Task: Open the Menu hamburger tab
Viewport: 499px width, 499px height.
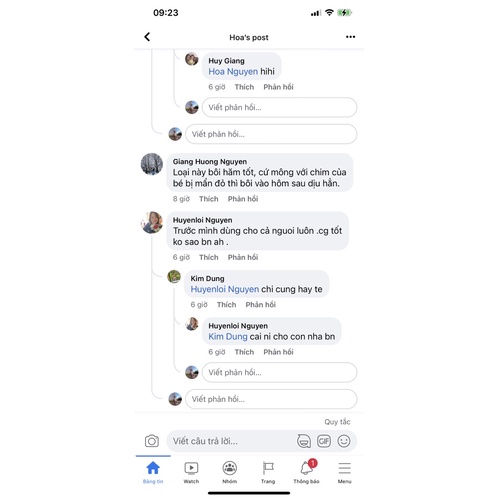Action: pyautogui.click(x=344, y=471)
